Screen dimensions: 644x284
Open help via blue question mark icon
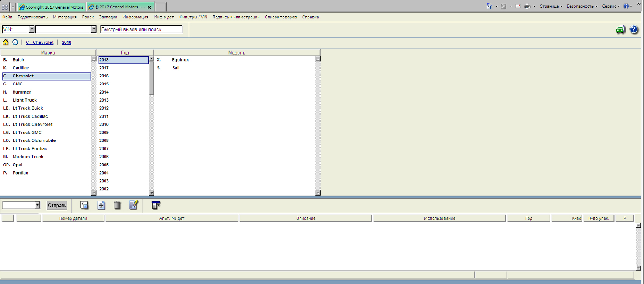click(634, 30)
